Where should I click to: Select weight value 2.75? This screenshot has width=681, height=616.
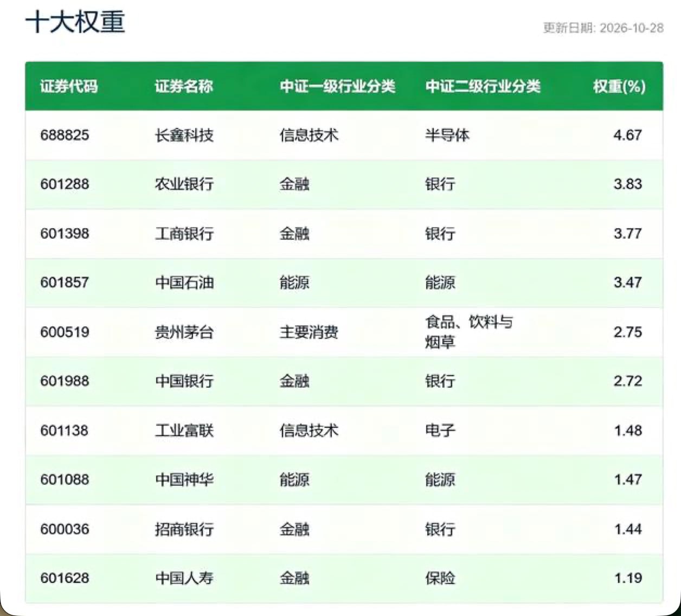628,332
